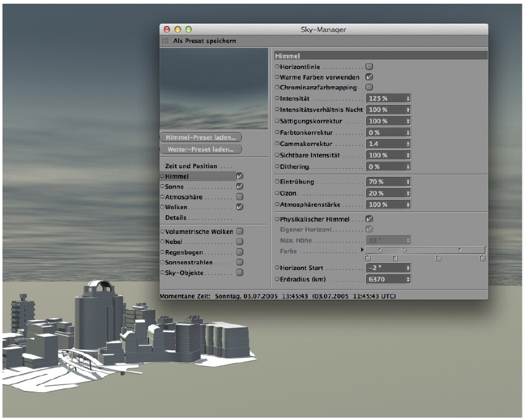This screenshot has height=420, width=525.
Task: Click the keyframe dot beside Intensität
Action: point(277,99)
